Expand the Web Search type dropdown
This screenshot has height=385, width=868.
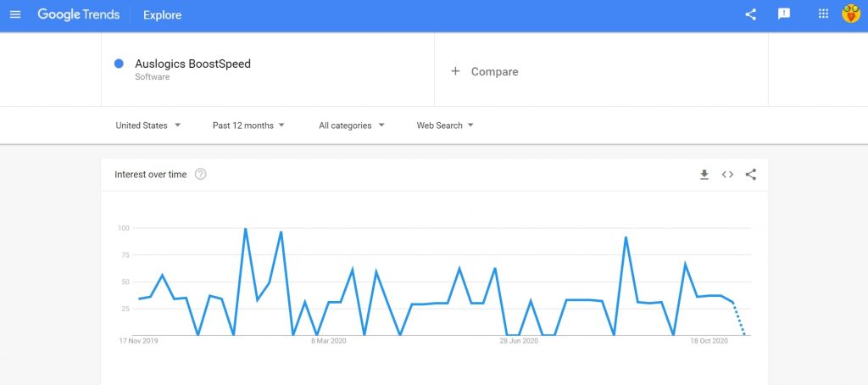tap(445, 126)
